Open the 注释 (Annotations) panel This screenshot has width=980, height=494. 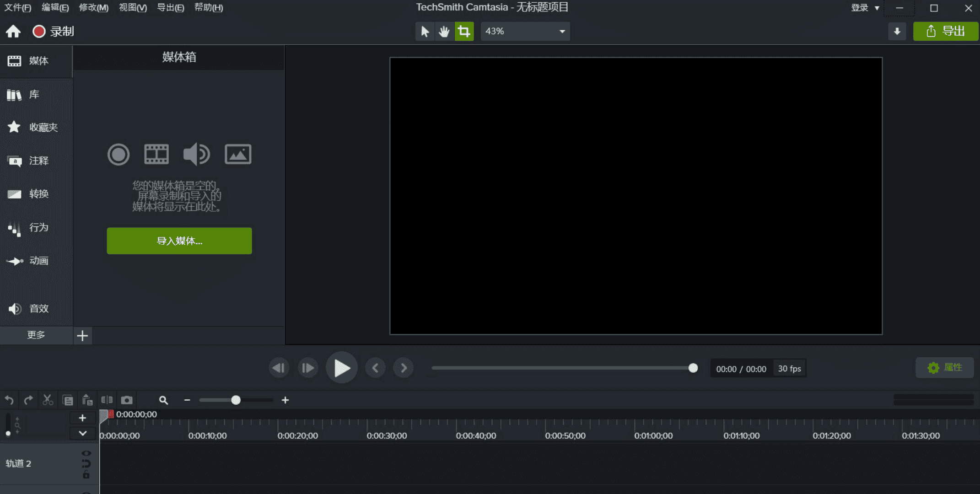tap(37, 161)
